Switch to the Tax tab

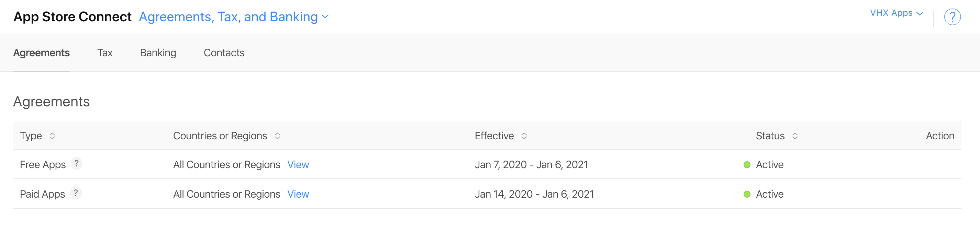[104, 53]
